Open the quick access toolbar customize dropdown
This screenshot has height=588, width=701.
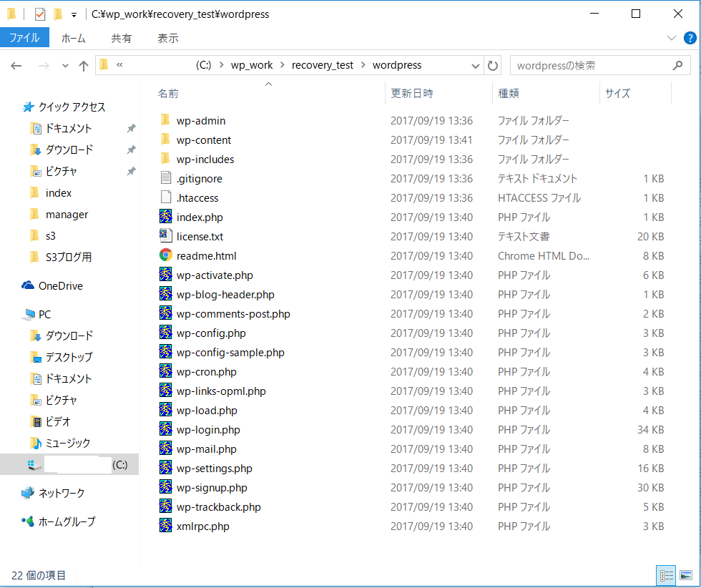[x=74, y=15]
